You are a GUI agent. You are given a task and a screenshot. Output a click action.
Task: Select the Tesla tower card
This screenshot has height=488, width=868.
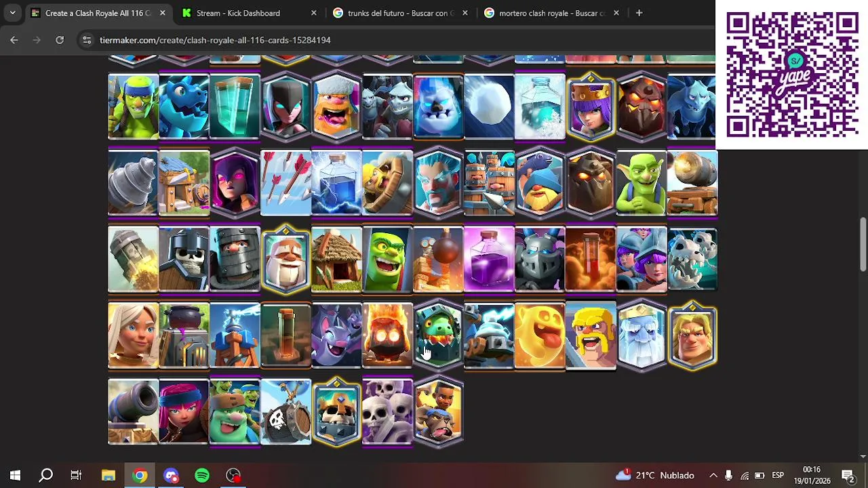point(235,335)
